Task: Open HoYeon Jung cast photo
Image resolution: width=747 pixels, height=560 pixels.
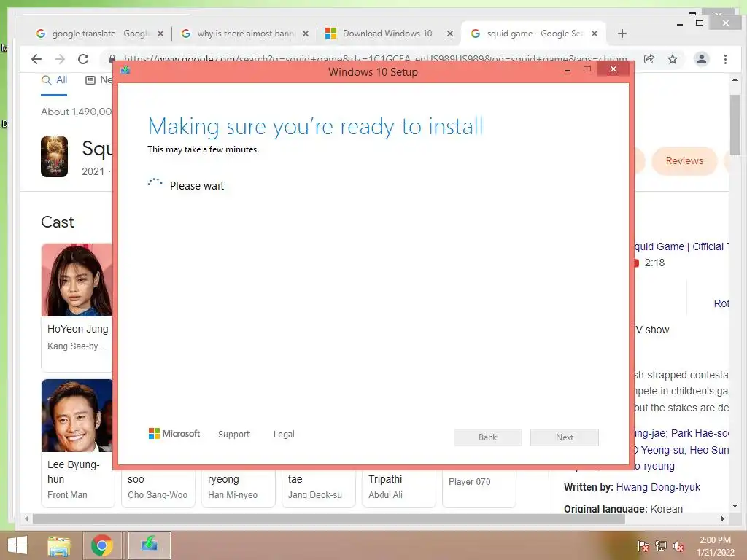Action: 77,280
